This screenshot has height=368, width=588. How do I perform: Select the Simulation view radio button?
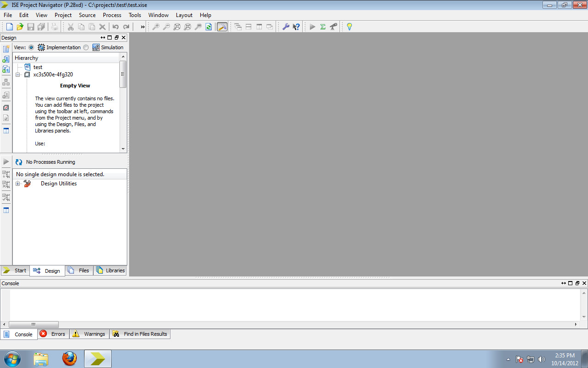click(86, 47)
